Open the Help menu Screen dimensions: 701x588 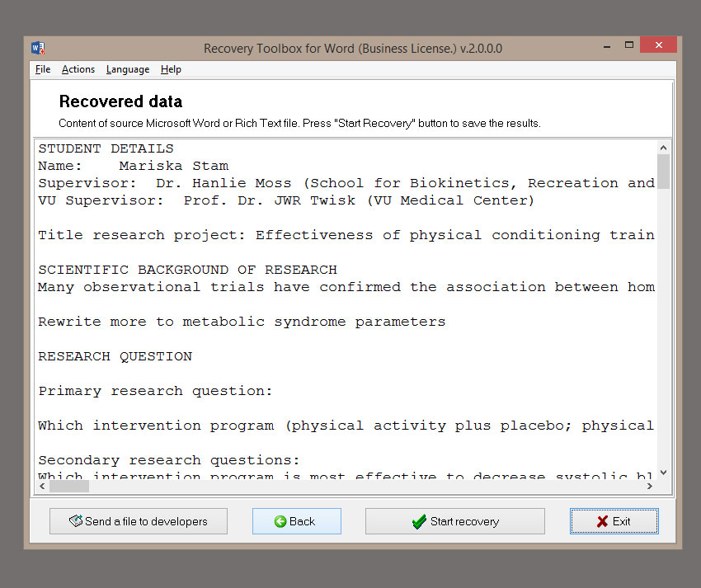coord(171,69)
